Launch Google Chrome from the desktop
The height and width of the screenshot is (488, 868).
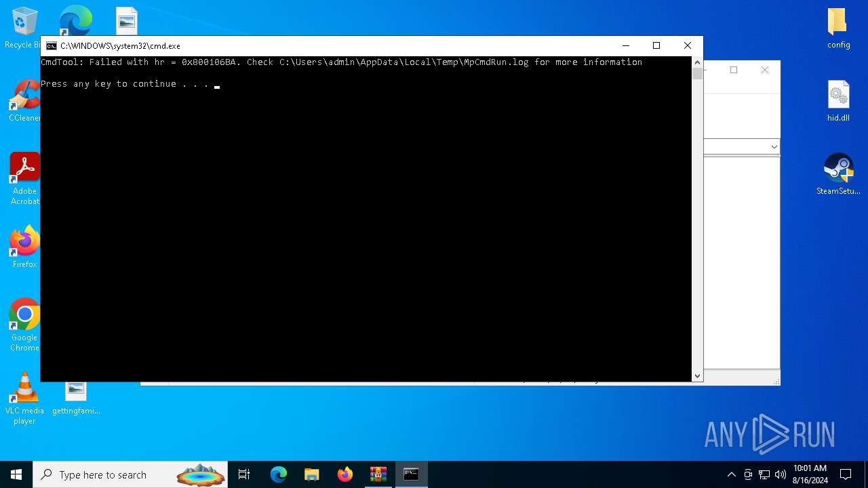[24, 325]
